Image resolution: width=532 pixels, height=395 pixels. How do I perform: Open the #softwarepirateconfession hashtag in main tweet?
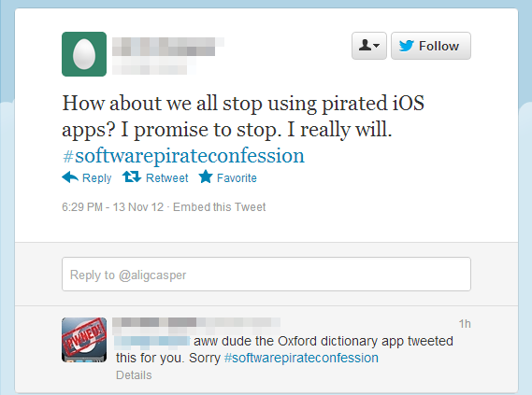click(x=183, y=156)
